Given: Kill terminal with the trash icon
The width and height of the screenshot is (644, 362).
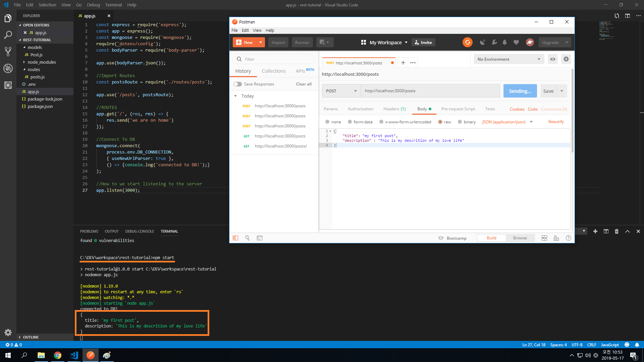Looking at the screenshot, I should click(x=616, y=231).
